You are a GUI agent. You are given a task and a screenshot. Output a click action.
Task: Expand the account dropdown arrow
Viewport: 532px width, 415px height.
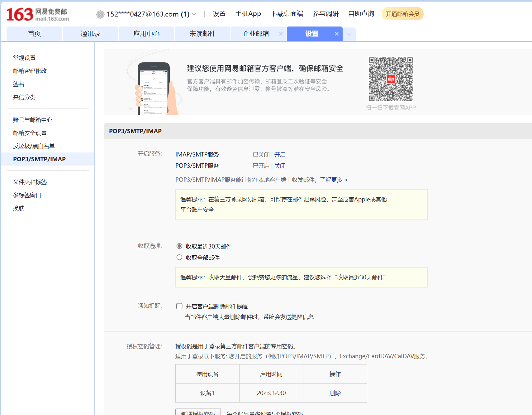coord(194,14)
